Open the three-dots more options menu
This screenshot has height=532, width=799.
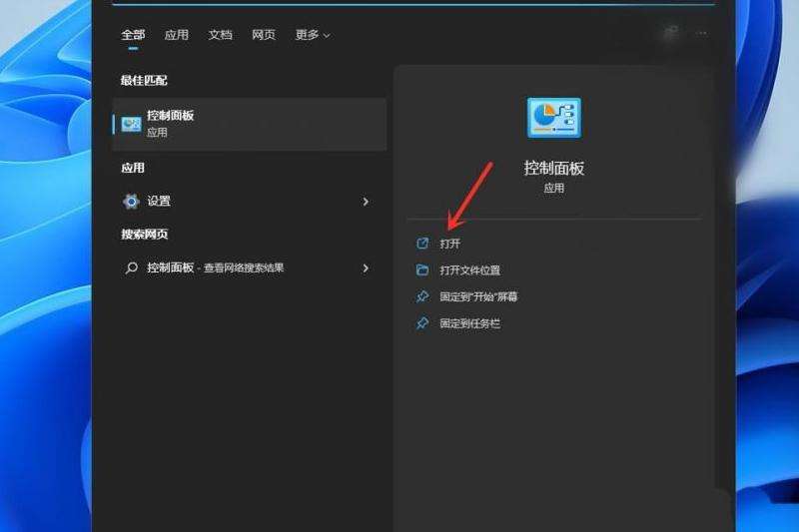701,33
